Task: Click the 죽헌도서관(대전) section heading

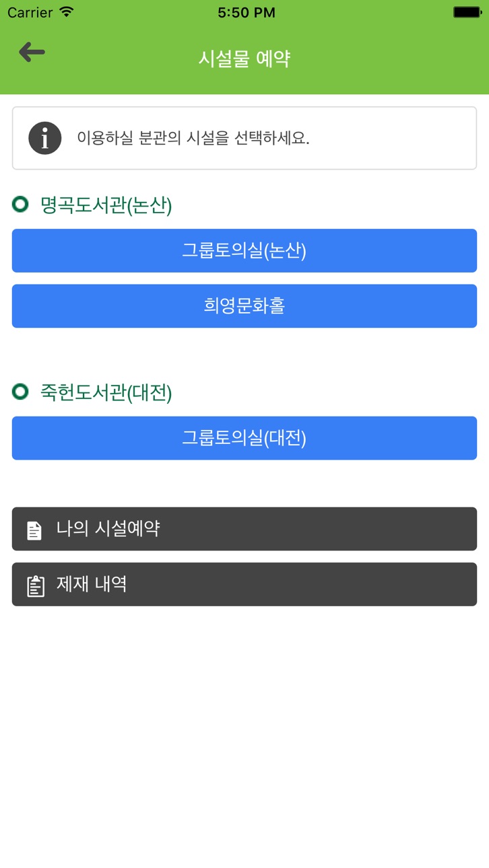Action: [x=106, y=392]
